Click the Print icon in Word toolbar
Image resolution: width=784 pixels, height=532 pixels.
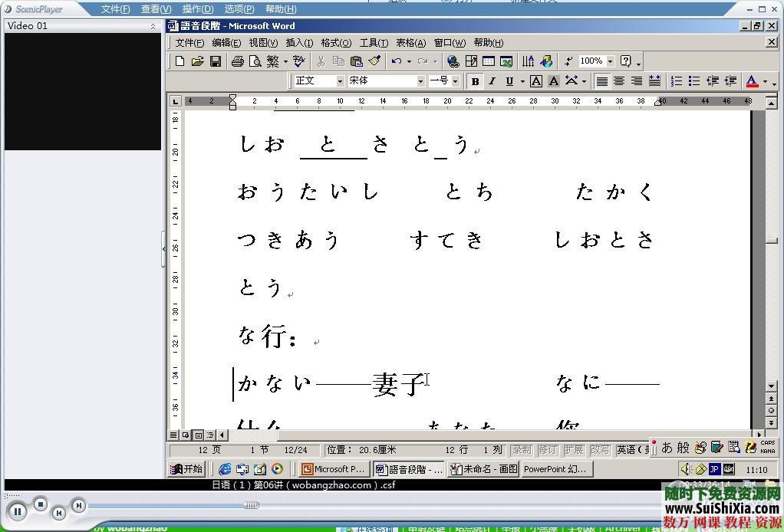[238, 61]
